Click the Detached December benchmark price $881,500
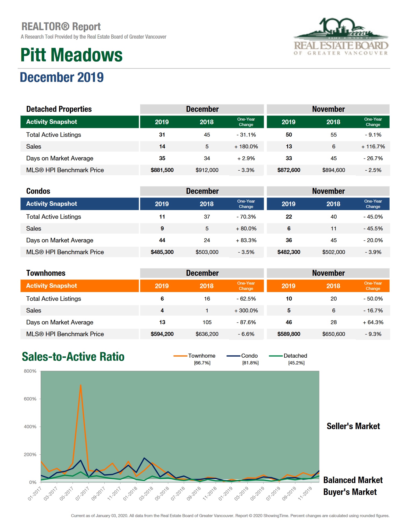Viewport: 406px width, 532px height. [x=162, y=170]
